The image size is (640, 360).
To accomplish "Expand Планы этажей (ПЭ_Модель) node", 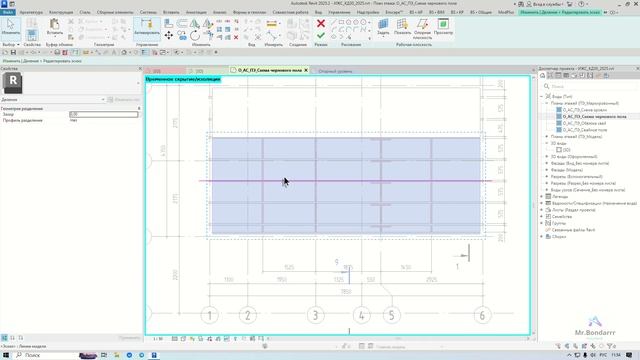I will click(547, 137).
